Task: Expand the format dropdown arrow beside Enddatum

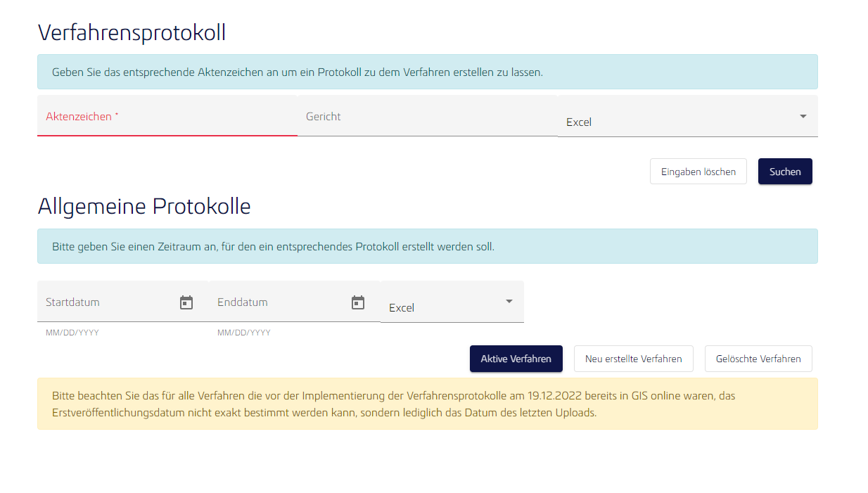Action: pyautogui.click(x=509, y=302)
